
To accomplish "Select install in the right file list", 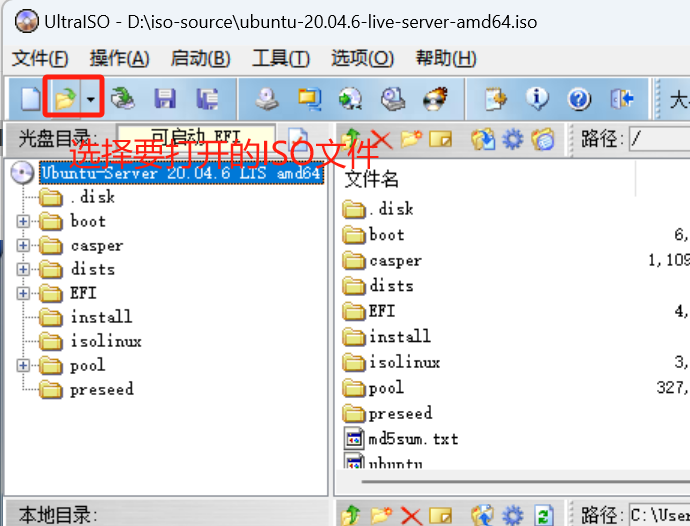I will click(400, 337).
